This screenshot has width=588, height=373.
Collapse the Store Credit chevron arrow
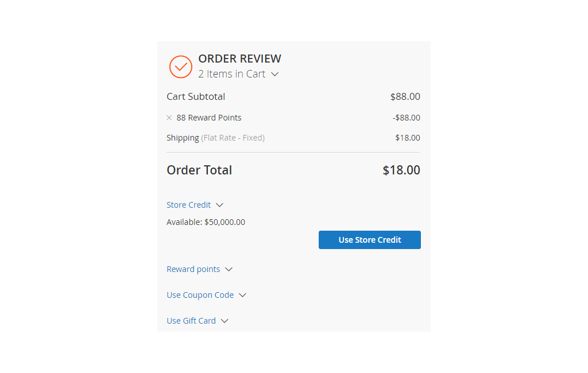click(220, 205)
